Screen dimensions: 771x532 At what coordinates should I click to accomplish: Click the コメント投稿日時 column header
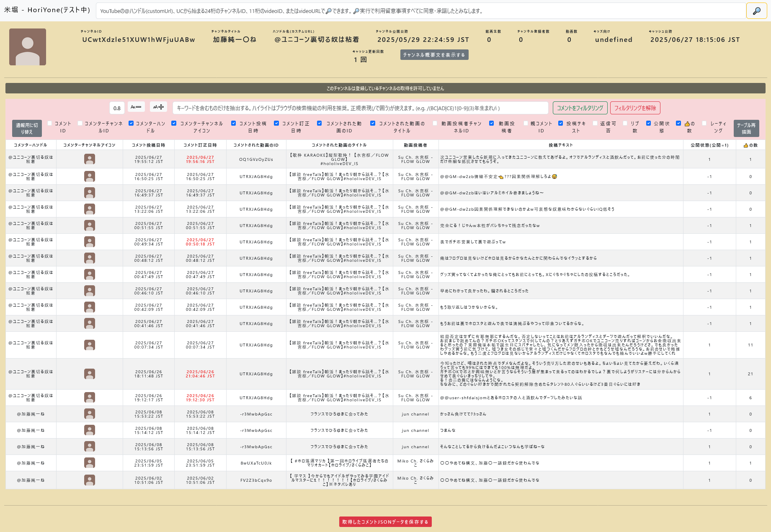pyautogui.click(x=149, y=145)
